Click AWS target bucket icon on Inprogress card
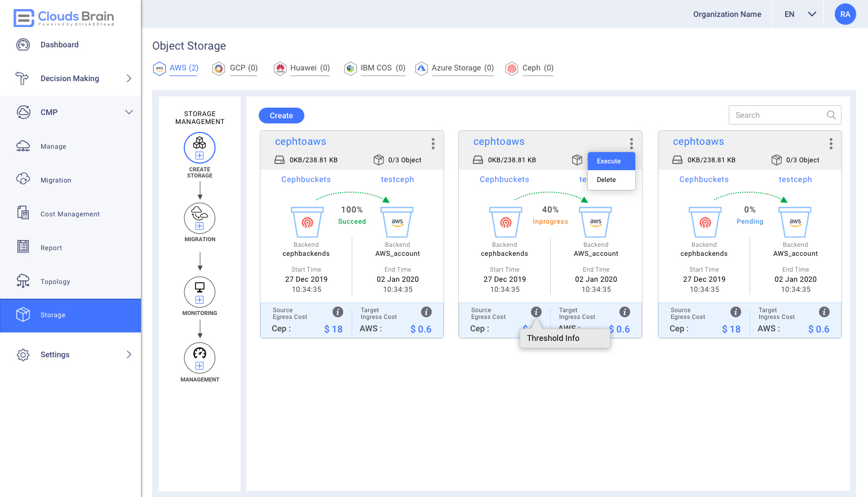868x497 pixels. pos(596,222)
